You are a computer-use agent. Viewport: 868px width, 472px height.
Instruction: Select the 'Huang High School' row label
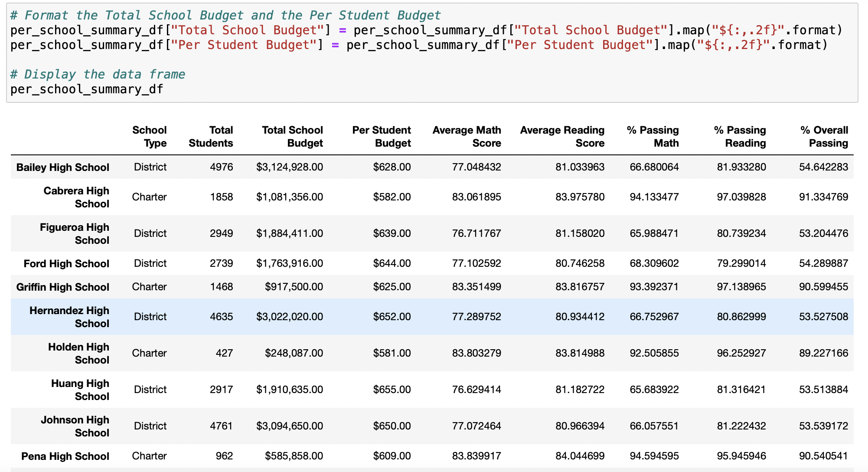[80, 390]
